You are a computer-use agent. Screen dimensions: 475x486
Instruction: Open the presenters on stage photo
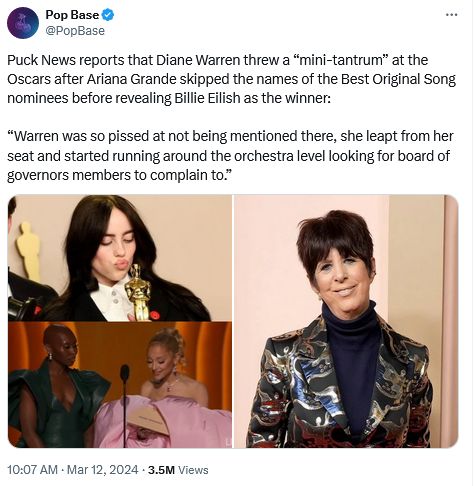[x=120, y=385]
